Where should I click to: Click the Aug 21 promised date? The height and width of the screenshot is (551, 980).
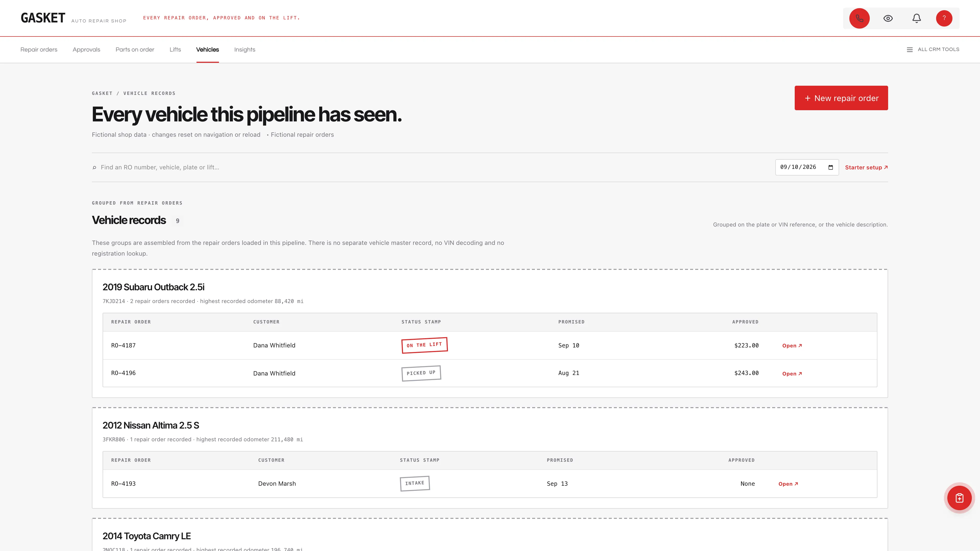coord(569,373)
